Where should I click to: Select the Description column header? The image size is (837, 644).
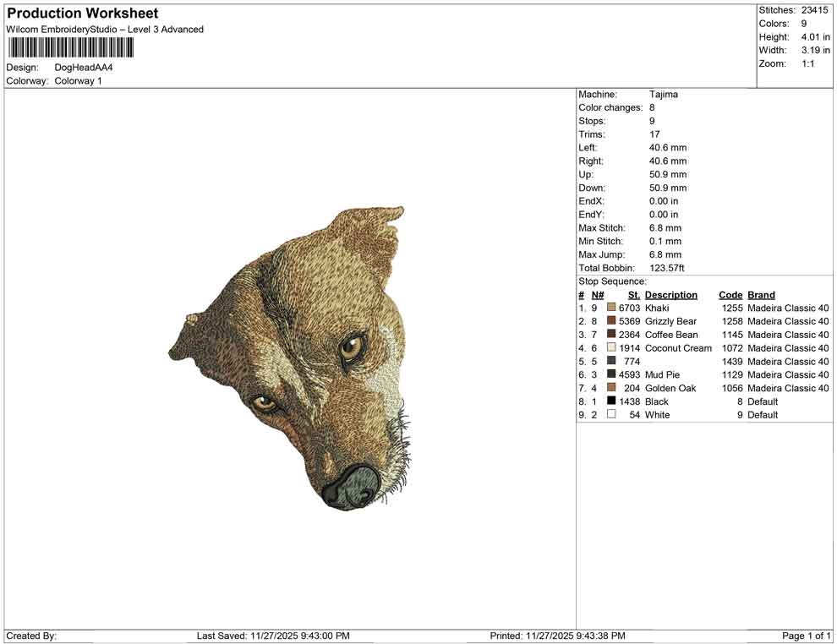coord(671,294)
